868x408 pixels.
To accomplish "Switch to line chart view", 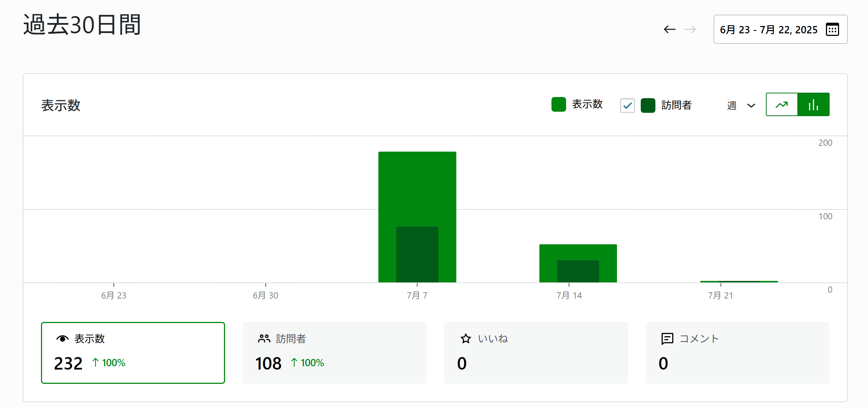I will coord(782,105).
